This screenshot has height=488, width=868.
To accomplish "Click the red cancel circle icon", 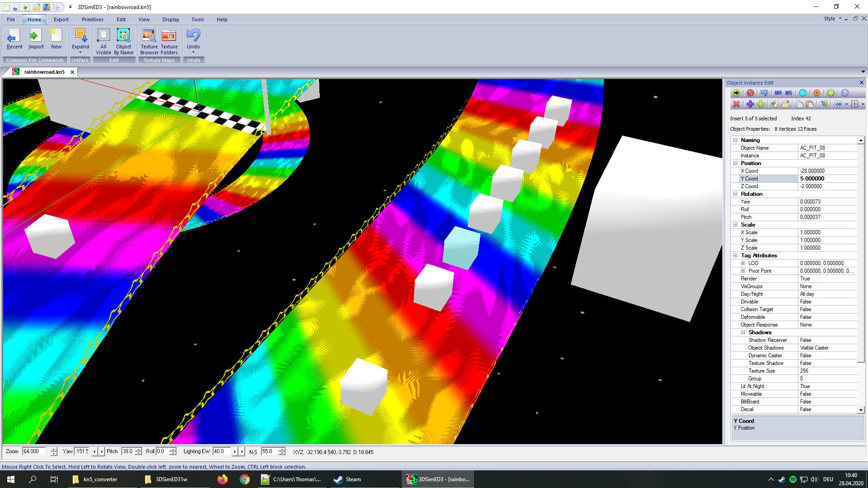I will point(750,93).
